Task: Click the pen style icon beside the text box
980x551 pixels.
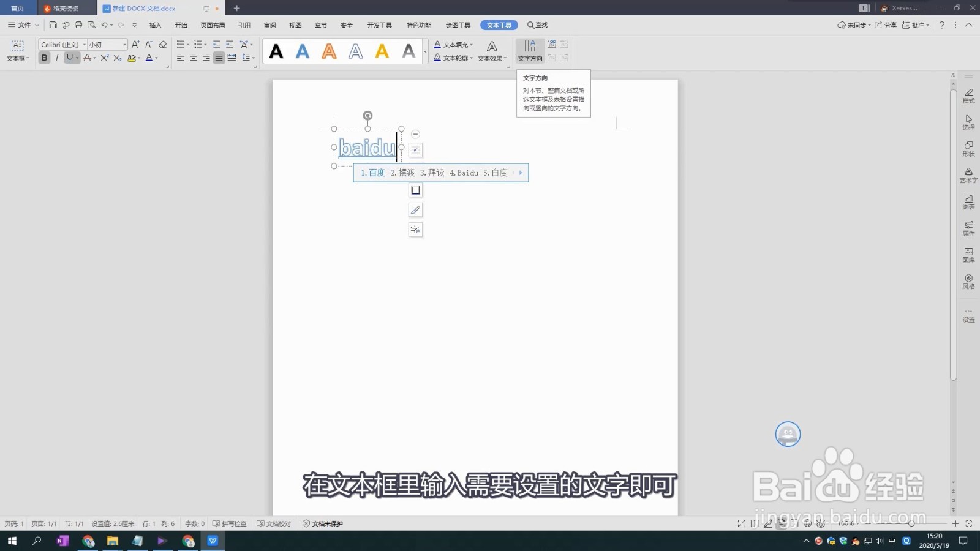Action: [415, 210]
